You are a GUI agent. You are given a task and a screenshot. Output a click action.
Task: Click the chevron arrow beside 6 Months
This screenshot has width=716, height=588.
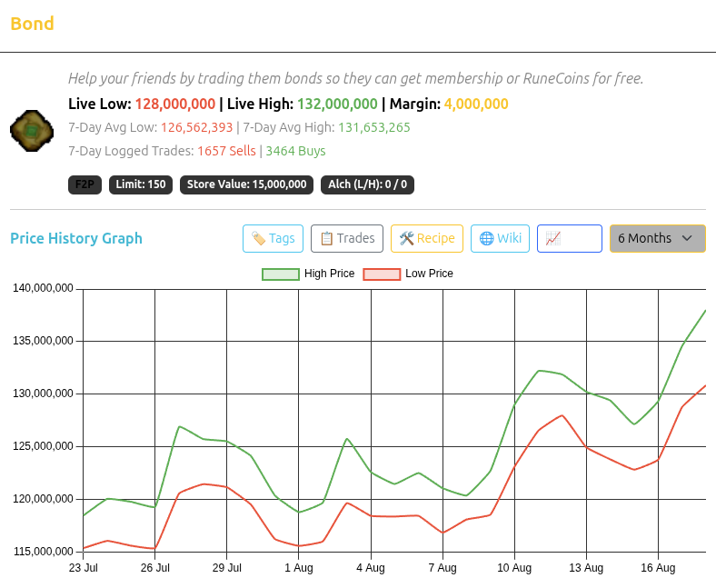coord(687,238)
